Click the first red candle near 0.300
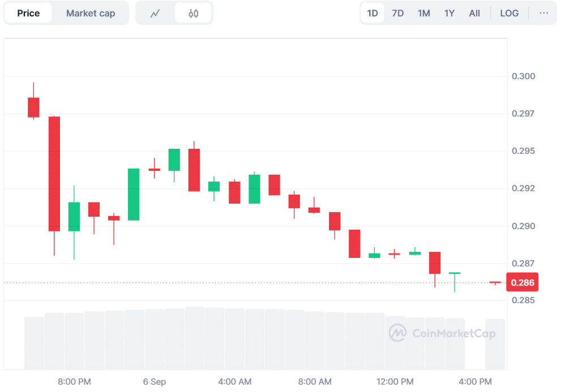Viewport: 565px width, 392px height. coord(33,107)
